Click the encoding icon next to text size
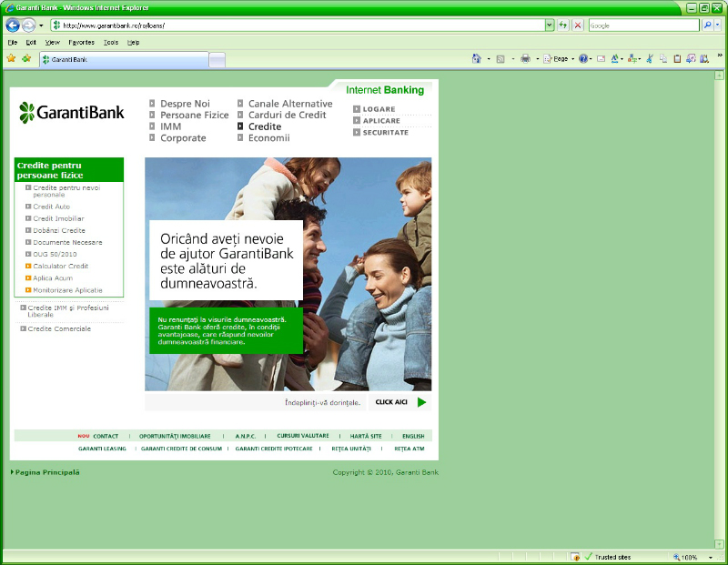 point(632,59)
